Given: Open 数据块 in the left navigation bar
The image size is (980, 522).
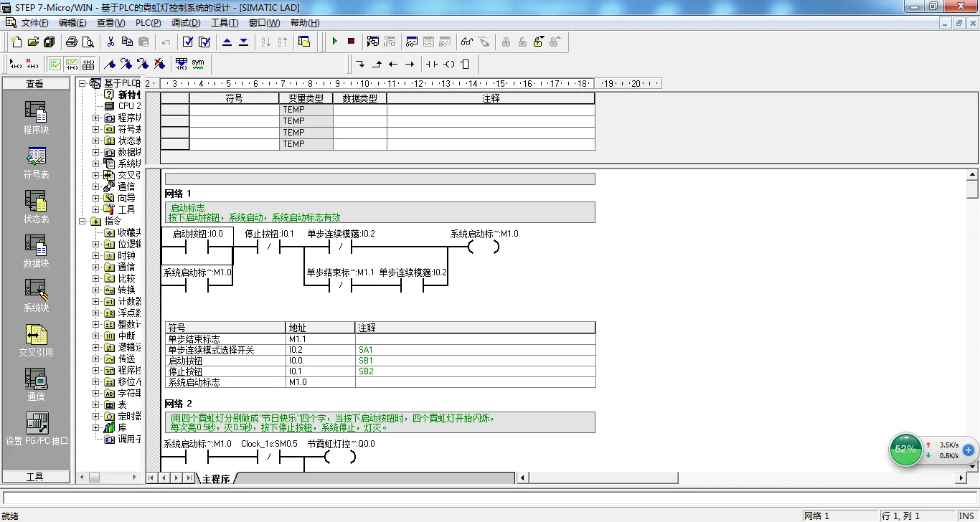Looking at the screenshot, I should tap(36, 252).
